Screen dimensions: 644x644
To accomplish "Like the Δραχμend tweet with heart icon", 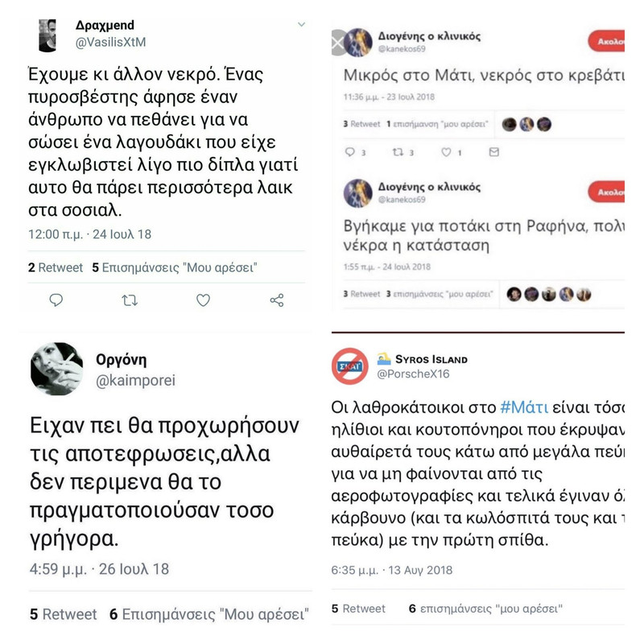I will [x=203, y=300].
